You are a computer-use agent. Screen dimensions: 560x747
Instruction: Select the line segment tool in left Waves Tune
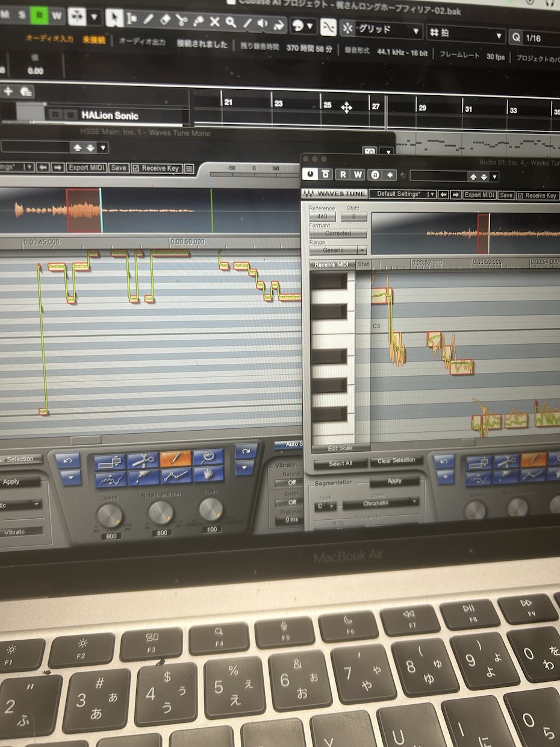tap(175, 476)
